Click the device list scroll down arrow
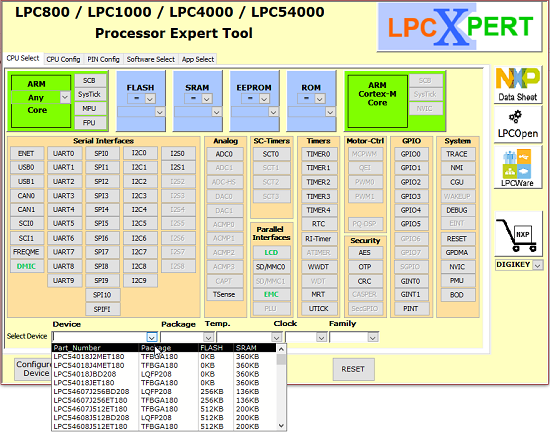Viewport: 550px width, 432px height. [x=281, y=426]
